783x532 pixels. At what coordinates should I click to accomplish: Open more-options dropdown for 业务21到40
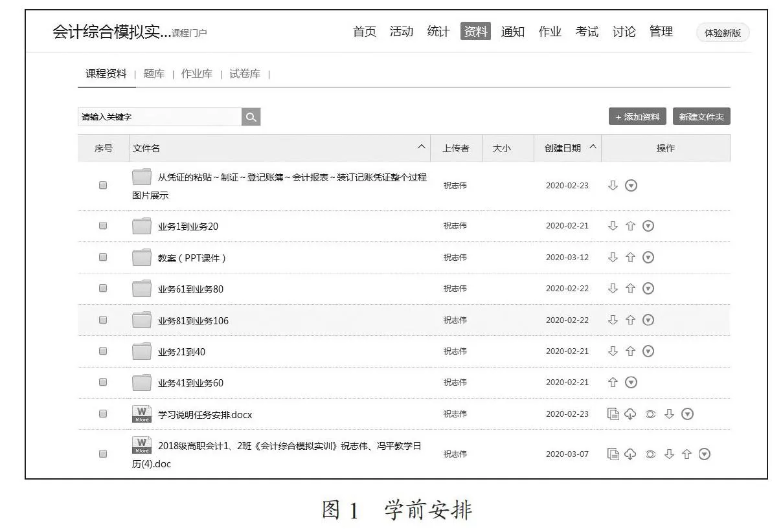(648, 351)
